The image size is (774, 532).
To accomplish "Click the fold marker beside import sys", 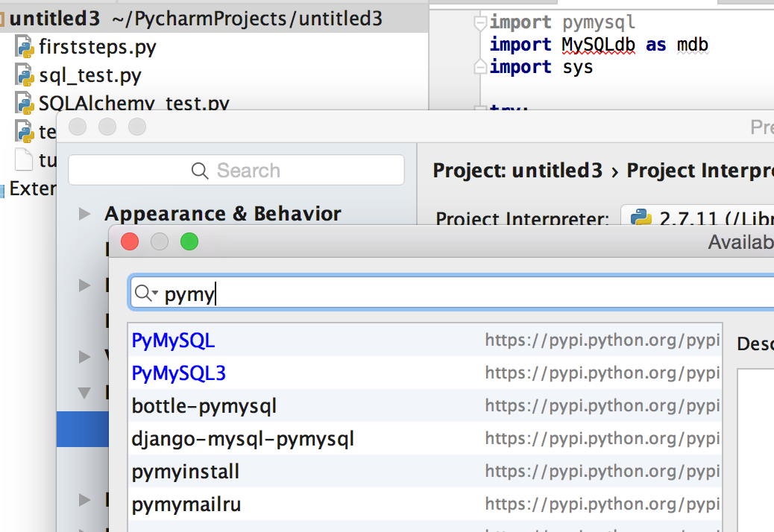I will pos(480,67).
